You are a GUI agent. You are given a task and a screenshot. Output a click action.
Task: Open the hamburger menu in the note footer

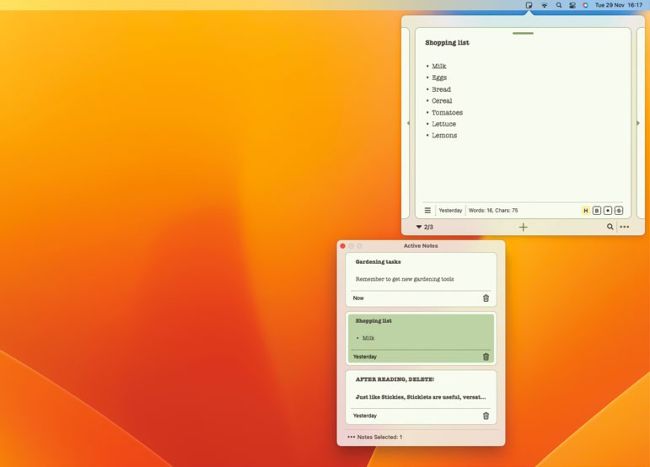point(428,210)
